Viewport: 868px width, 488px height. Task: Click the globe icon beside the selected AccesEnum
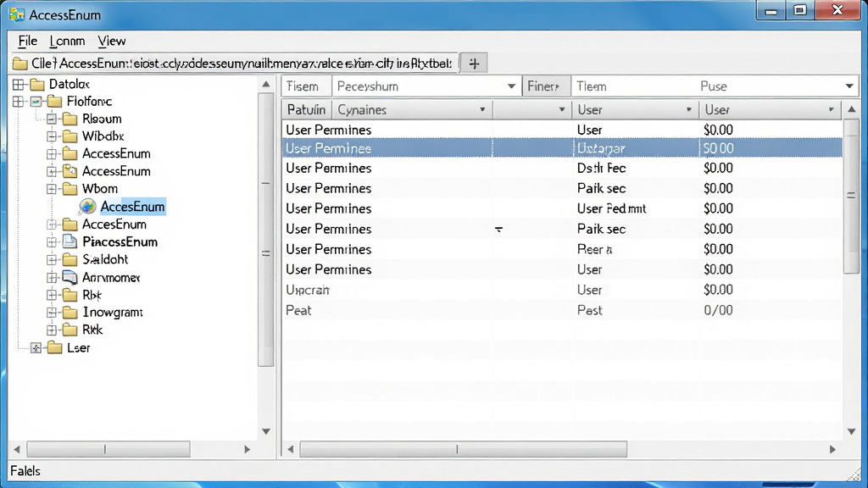(87, 207)
